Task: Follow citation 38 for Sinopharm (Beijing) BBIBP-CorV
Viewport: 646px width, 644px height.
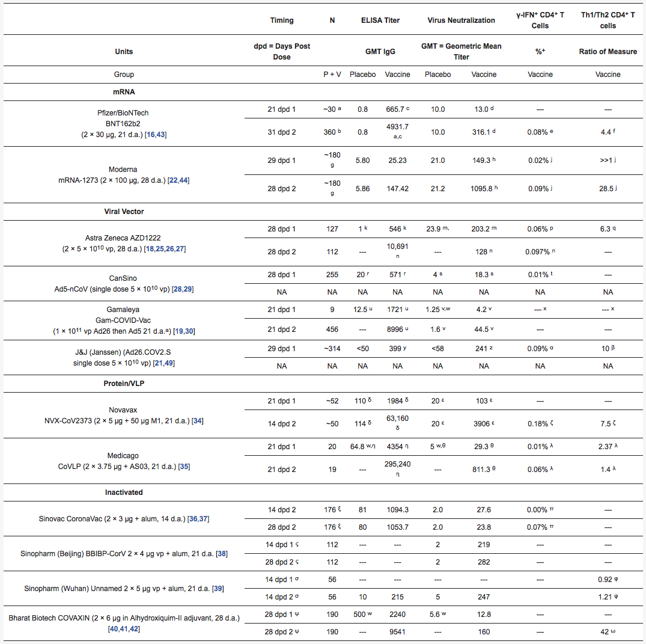Action: [x=222, y=554]
